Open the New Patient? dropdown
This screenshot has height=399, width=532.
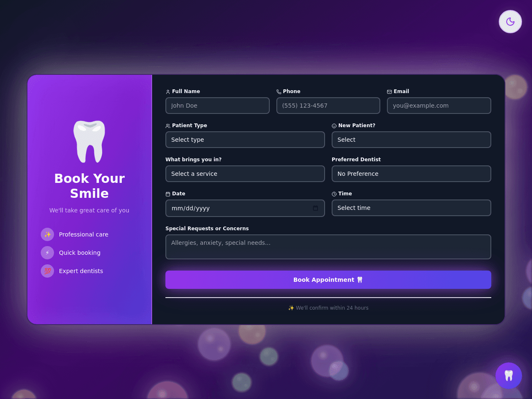point(411,140)
